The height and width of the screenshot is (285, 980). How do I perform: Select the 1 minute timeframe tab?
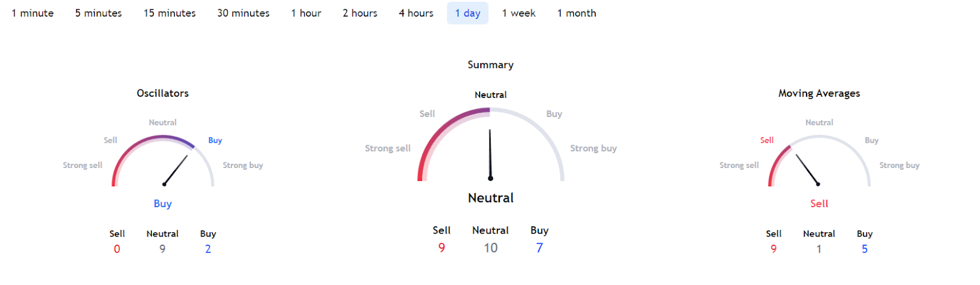(x=32, y=13)
